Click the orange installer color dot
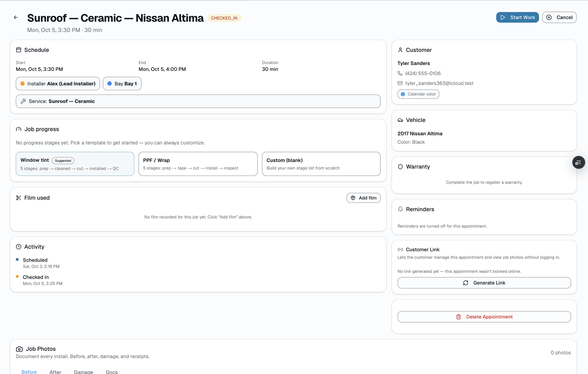The image size is (588, 374). click(x=23, y=84)
